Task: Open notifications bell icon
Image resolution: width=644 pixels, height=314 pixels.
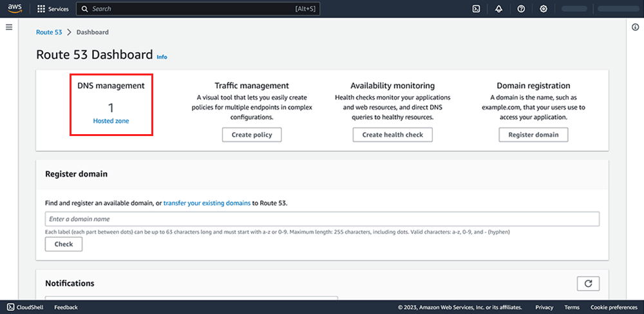Action: point(499,8)
